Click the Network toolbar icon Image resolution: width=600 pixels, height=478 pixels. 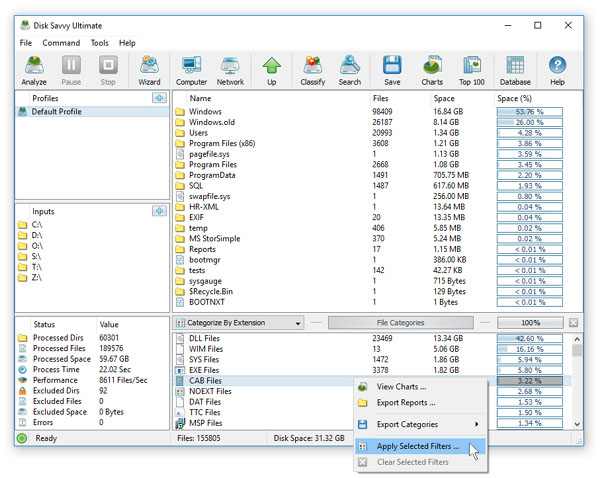(230, 69)
